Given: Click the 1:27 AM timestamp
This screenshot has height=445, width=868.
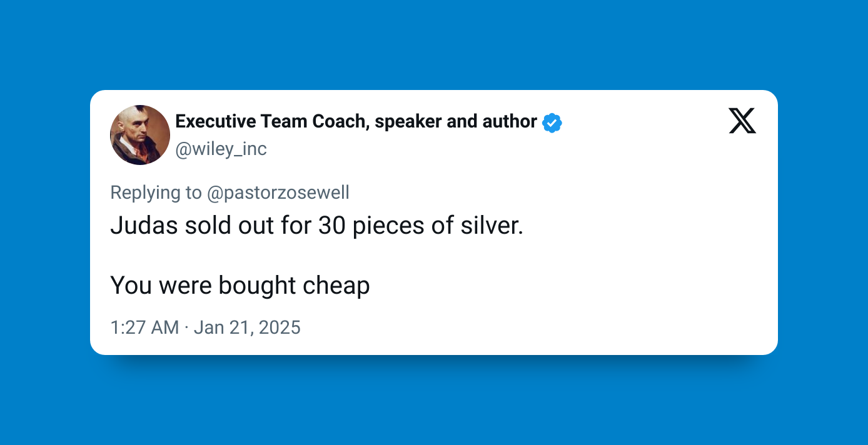Looking at the screenshot, I should coord(144,327).
